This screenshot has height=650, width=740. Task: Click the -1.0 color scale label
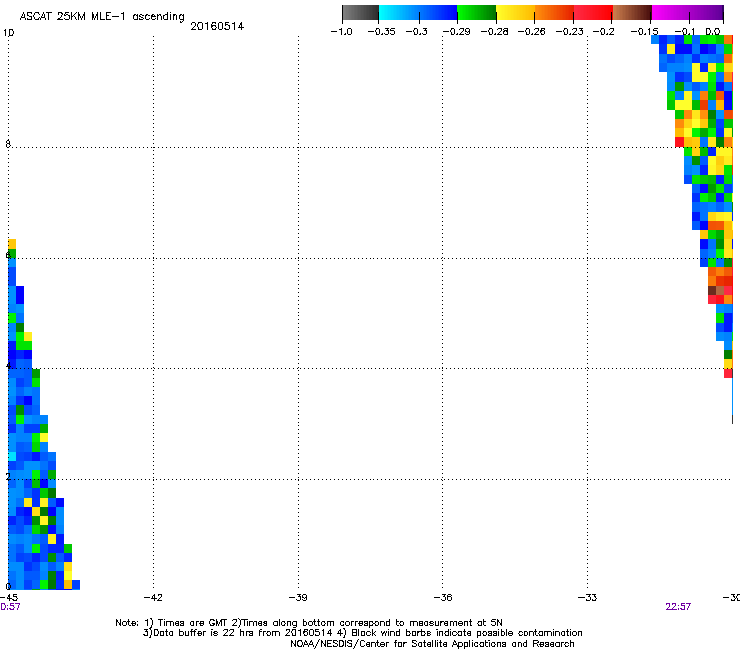[x=342, y=32]
